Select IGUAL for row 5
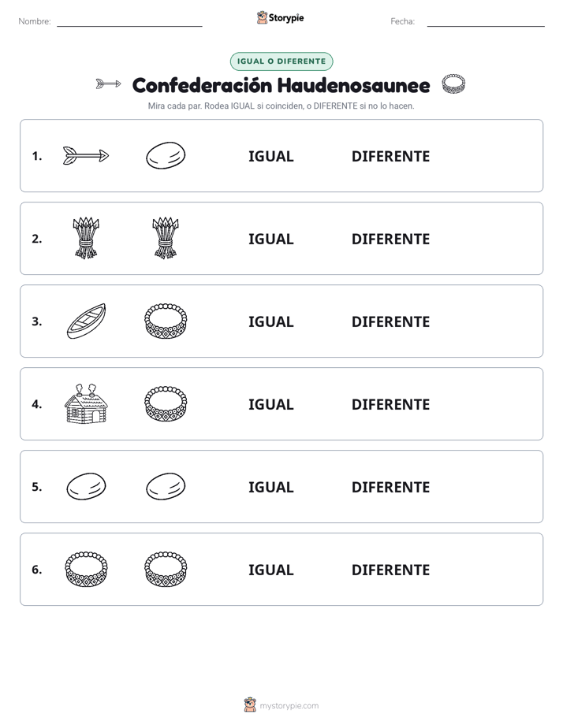Viewport: 563px width, 728px height. 270,487
